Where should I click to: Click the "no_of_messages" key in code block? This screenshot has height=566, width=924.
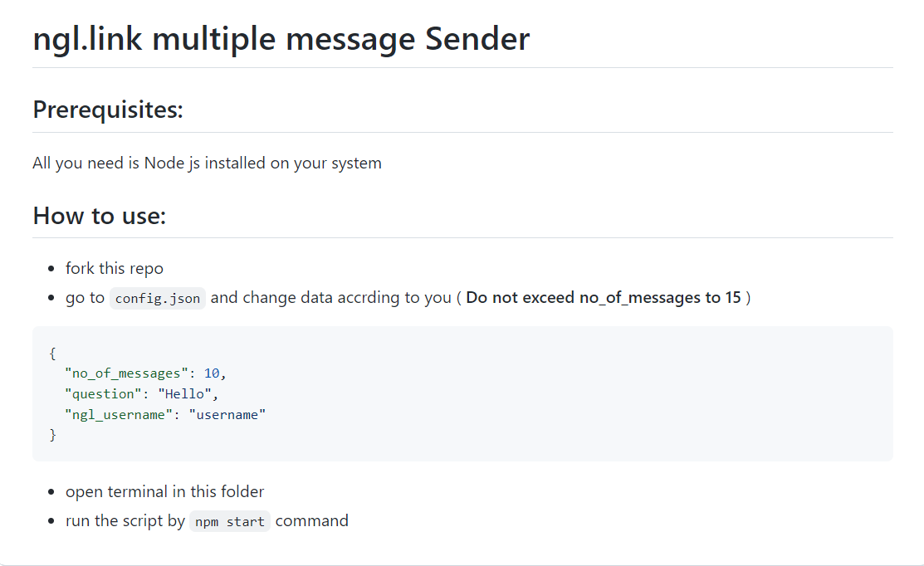[126, 373]
